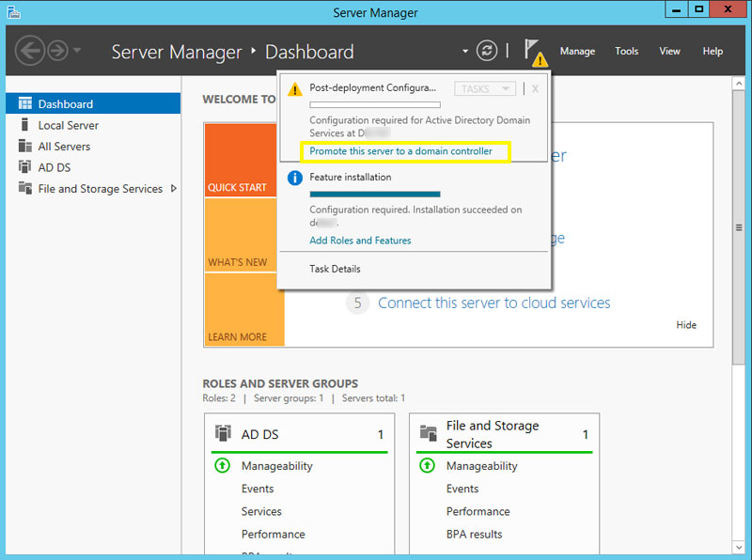Image resolution: width=752 pixels, height=560 pixels.
Task: Open the Tools menu
Action: click(626, 51)
